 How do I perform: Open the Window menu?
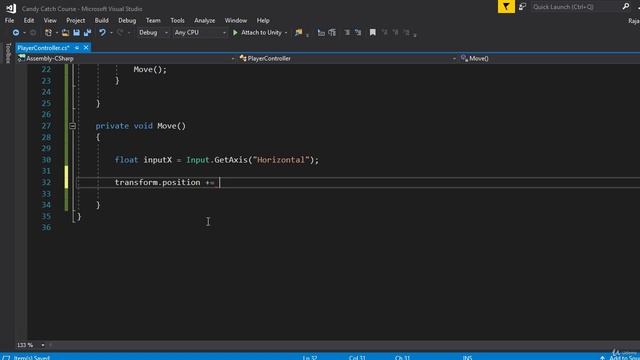tap(236, 20)
